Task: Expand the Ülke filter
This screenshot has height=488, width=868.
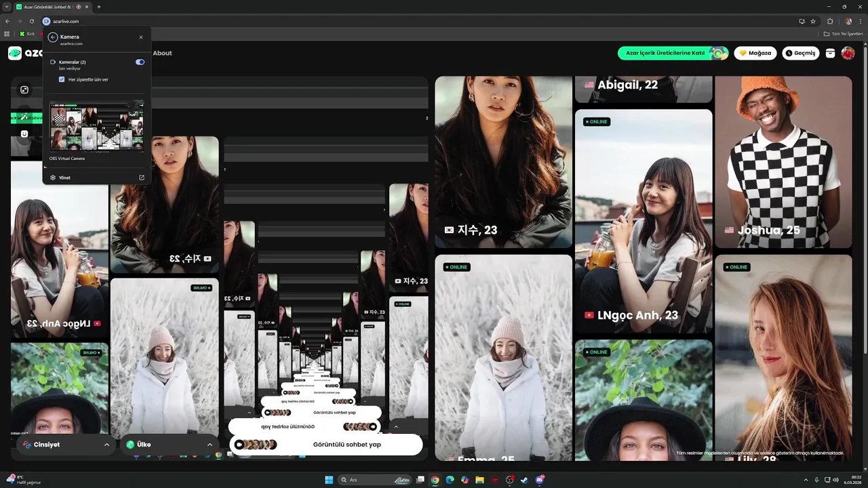Action: click(x=169, y=445)
